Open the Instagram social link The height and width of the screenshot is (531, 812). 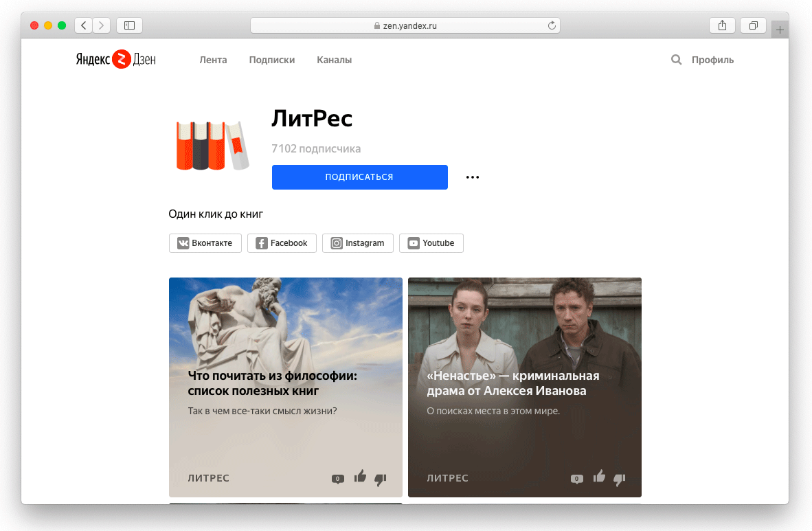pos(358,243)
